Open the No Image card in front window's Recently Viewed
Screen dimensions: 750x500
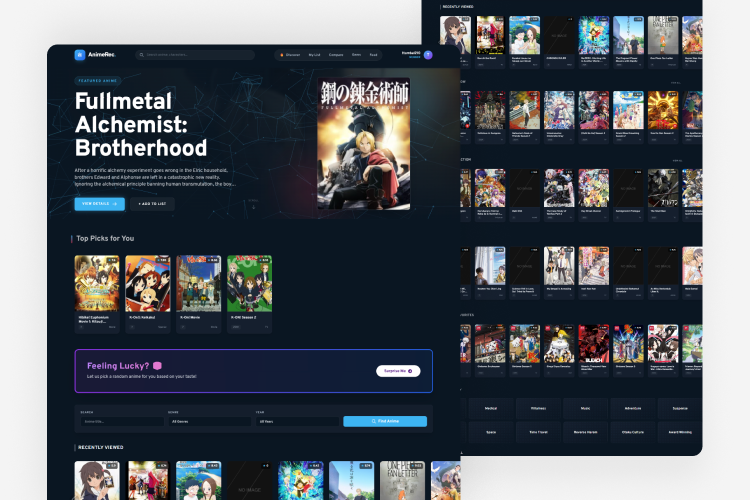click(249, 480)
